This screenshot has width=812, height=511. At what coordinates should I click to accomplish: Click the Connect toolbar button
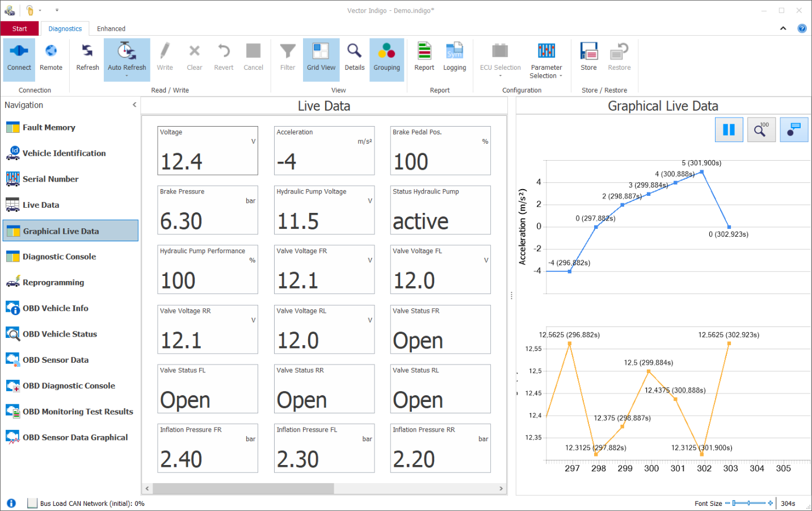19,59
